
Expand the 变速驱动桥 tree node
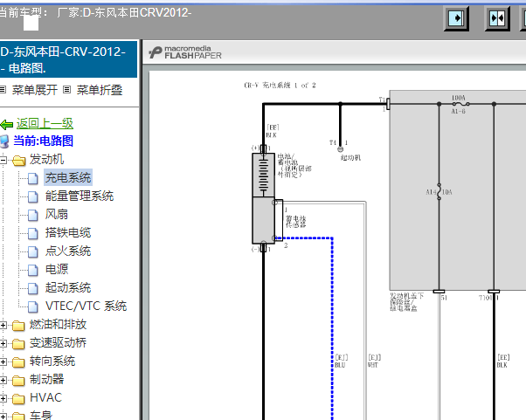click(3, 343)
